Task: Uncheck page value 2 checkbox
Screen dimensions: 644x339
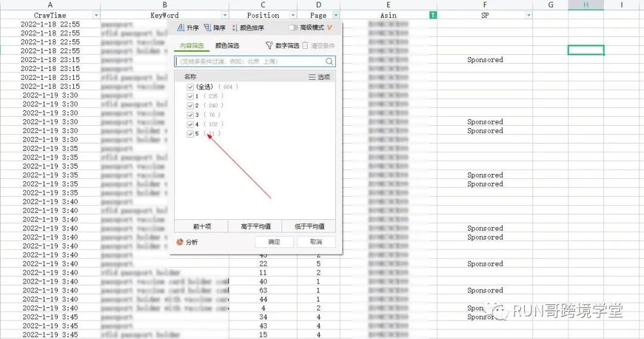Action: 190,106
